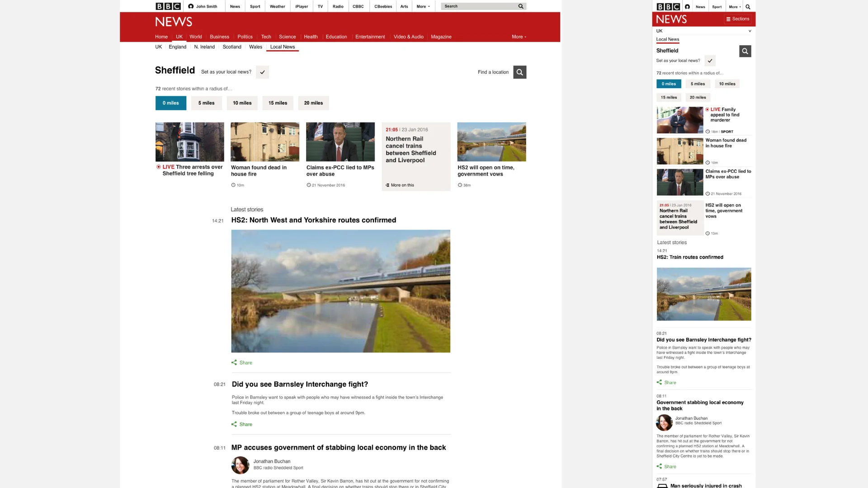This screenshot has width=868, height=488.
Task: Open the Politics section
Action: coord(245,37)
